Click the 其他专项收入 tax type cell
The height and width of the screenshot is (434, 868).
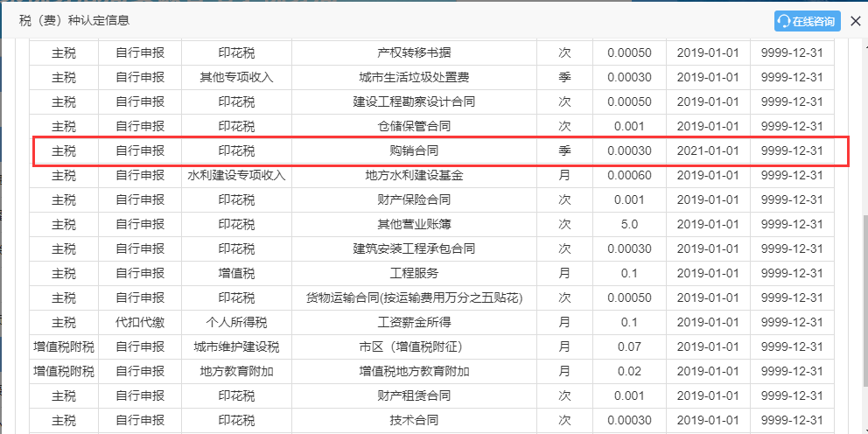click(236, 78)
